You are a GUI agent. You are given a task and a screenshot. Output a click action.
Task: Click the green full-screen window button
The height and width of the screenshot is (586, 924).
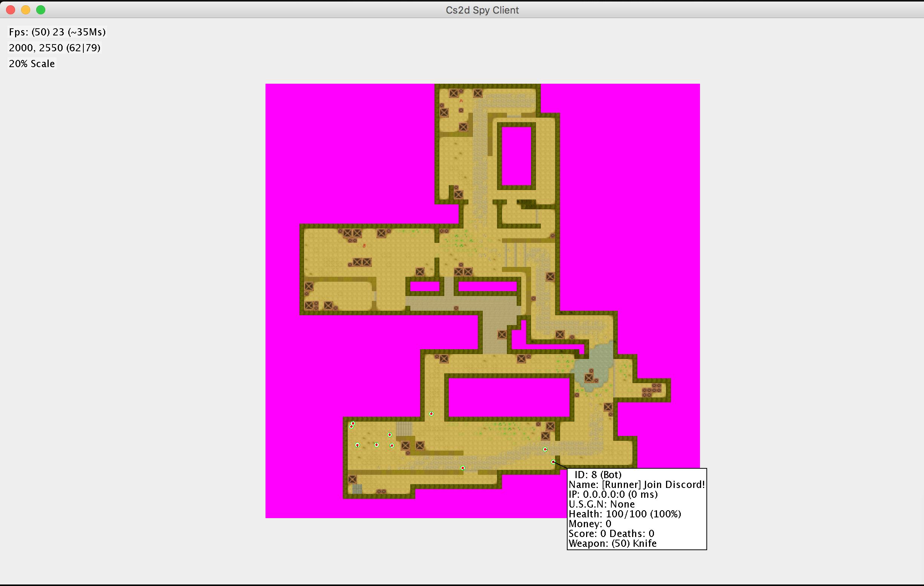tap(41, 10)
